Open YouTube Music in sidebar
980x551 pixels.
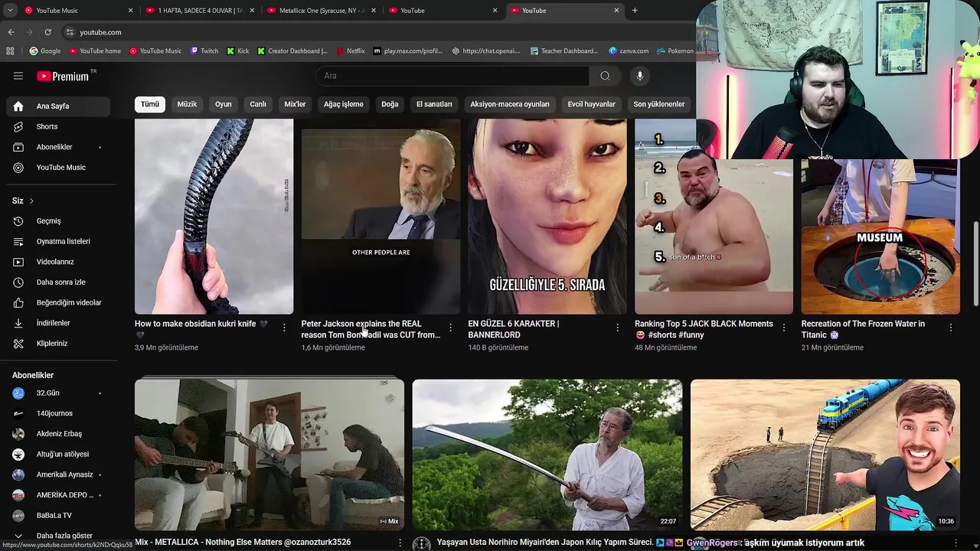tap(58, 168)
